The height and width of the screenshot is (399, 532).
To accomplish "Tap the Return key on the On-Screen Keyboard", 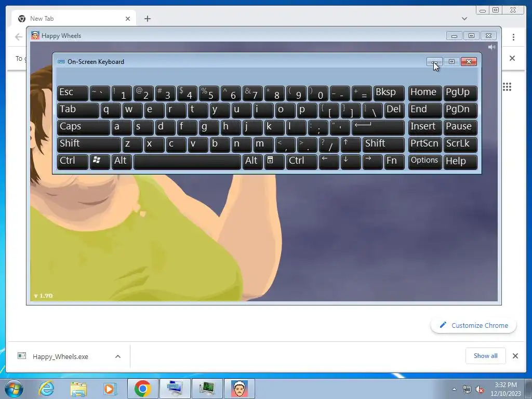I will pyautogui.click(x=378, y=128).
